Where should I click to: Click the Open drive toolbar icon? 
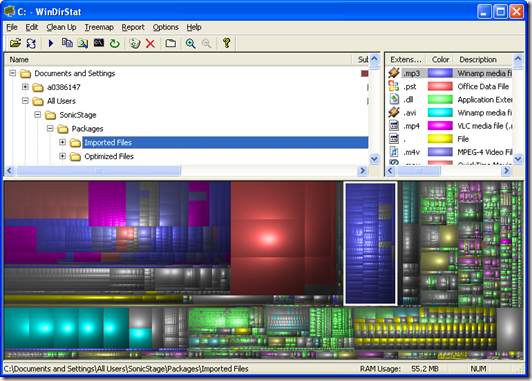(x=15, y=43)
